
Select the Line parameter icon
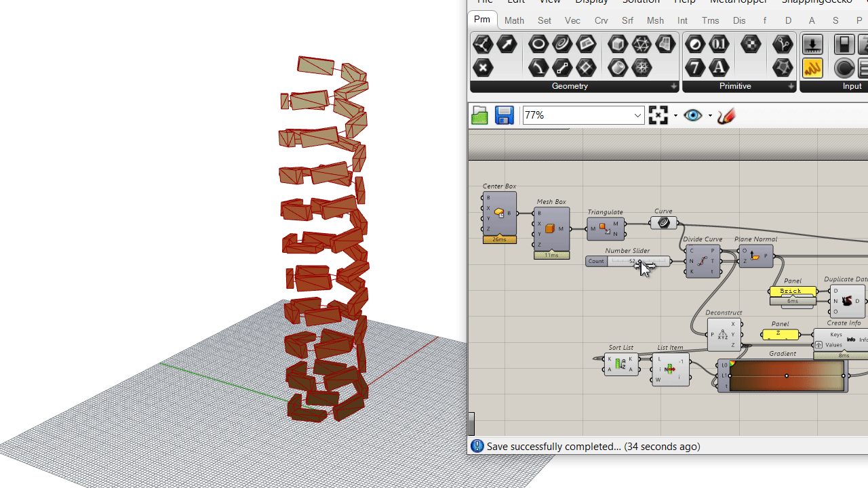562,68
